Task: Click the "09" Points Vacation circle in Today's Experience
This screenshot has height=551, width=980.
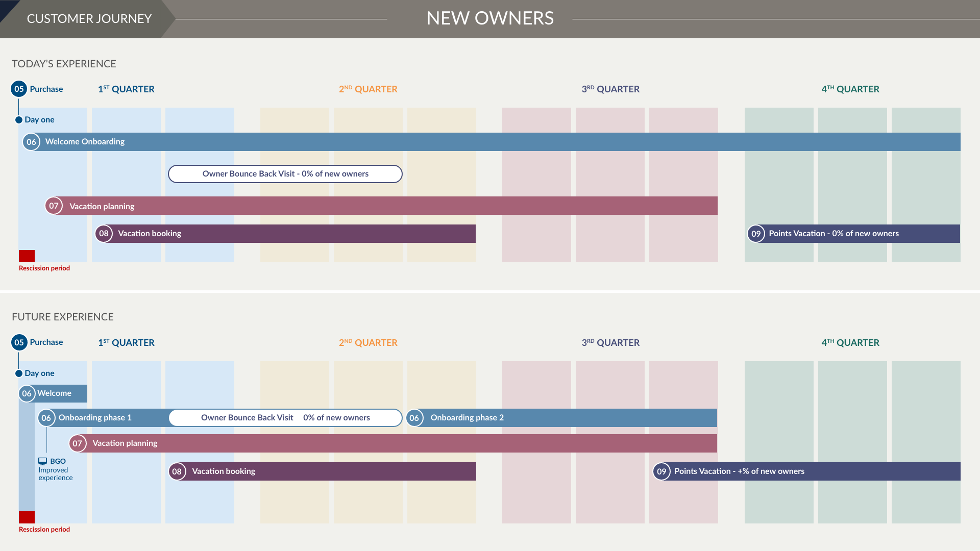Action: [756, 233]
